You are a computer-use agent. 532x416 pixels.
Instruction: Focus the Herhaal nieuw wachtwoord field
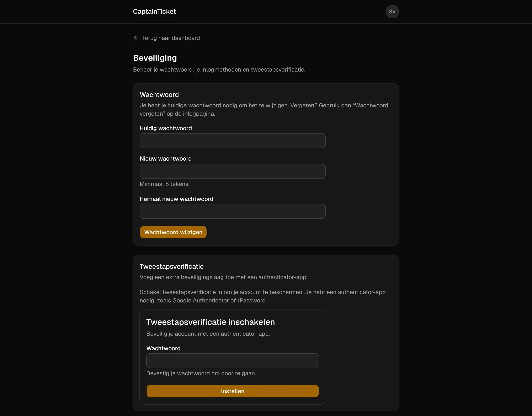pos(232,211)
